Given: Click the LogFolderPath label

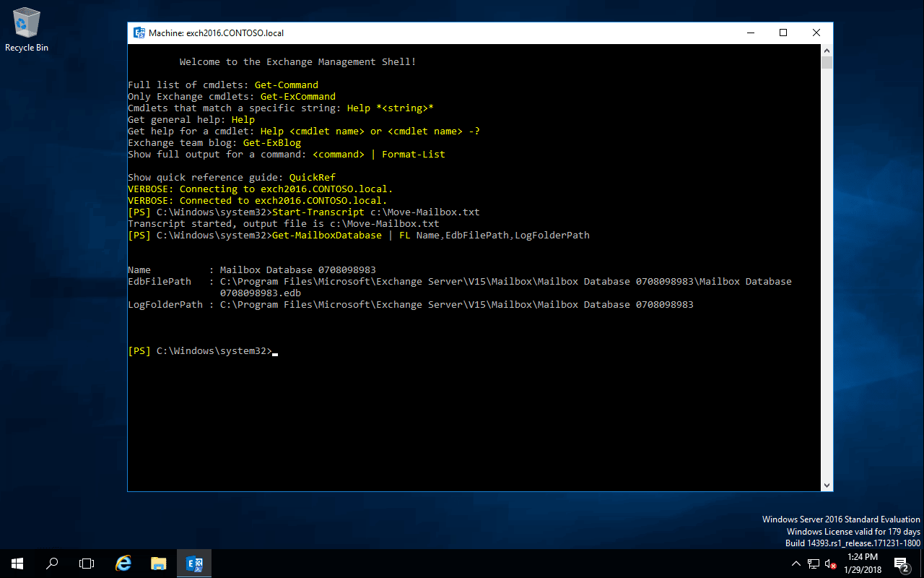Looking at the screenshot, I should point(165,305).
